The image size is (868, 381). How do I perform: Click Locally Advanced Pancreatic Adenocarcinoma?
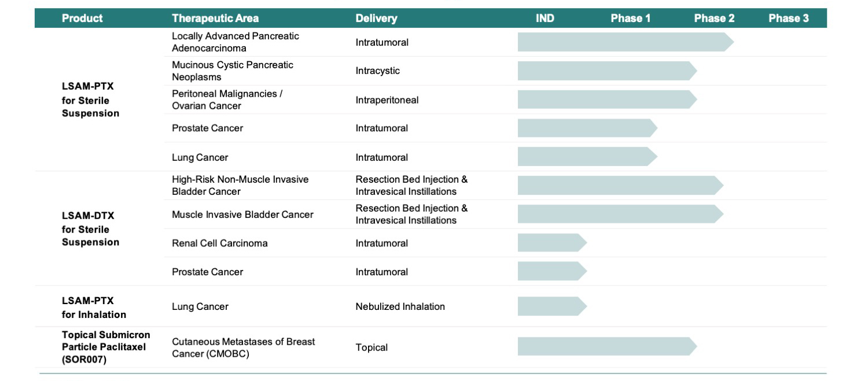tap(236, 42)
